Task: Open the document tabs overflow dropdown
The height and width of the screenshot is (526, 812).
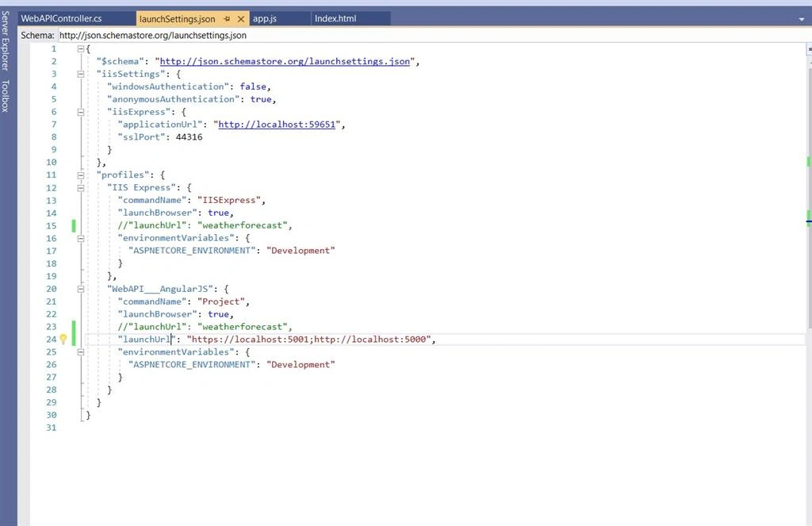Action: pyautogui.click(x=802, y=19)
